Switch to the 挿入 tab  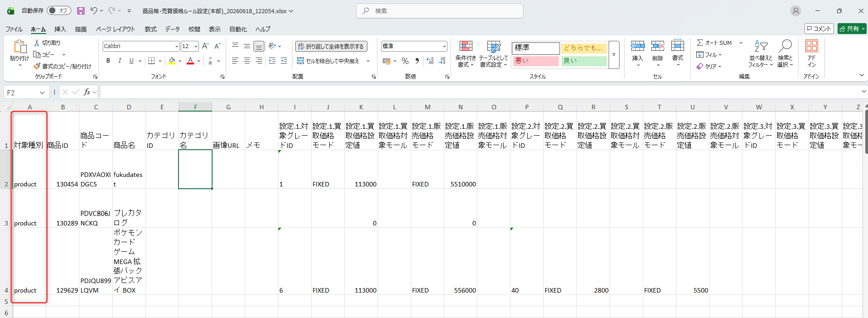tap(60, 29)
